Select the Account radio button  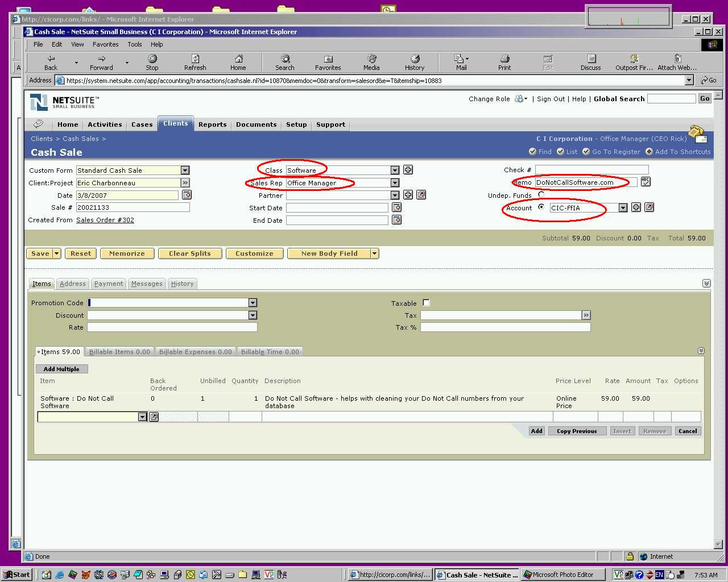[541, 207]
